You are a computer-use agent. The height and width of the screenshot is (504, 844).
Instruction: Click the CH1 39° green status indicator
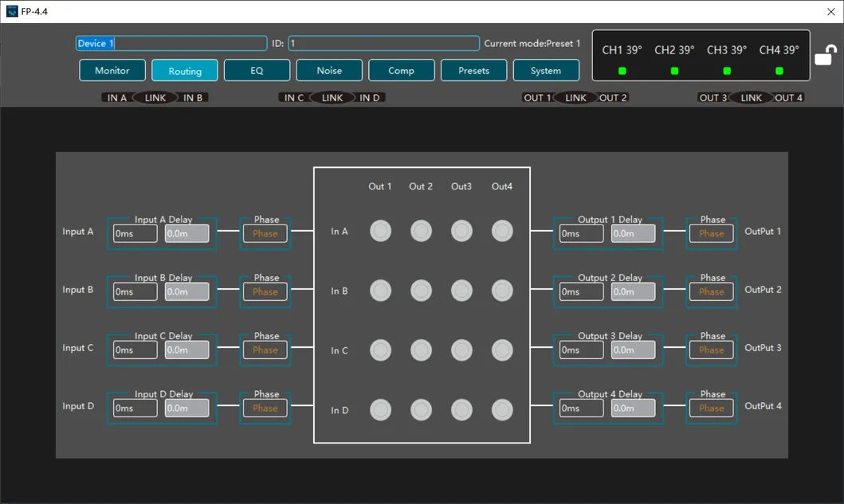pos(622,70)
